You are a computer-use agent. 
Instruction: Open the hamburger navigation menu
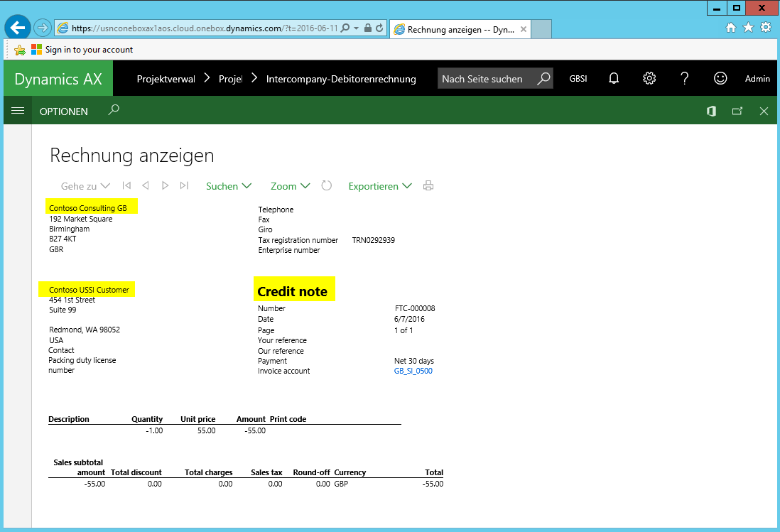click(x=18, y=112)
